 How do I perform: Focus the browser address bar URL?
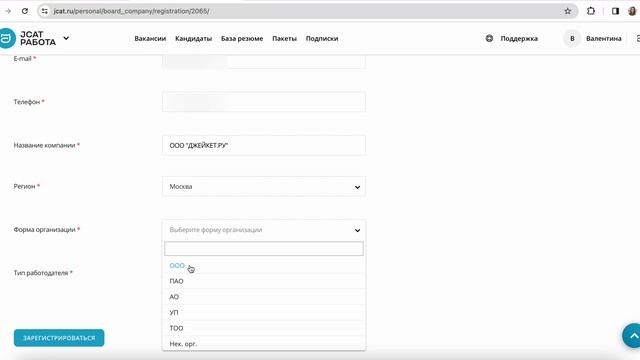point(131,11)
